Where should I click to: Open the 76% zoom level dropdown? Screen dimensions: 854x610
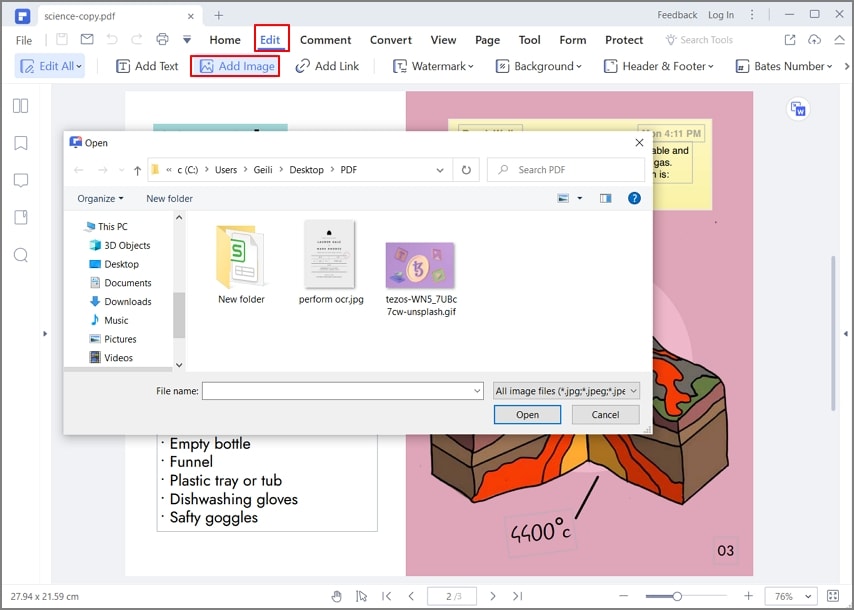point(793,596)
